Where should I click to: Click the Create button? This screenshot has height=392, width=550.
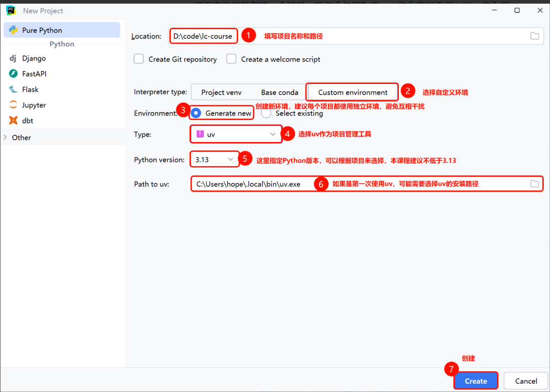pyautogui.click(x=476, y=381)
